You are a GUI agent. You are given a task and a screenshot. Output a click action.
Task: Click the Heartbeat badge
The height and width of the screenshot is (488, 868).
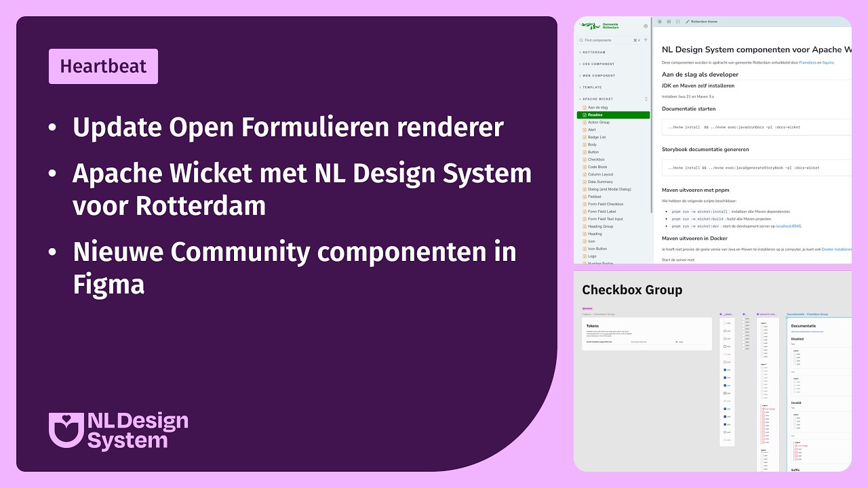103,66
